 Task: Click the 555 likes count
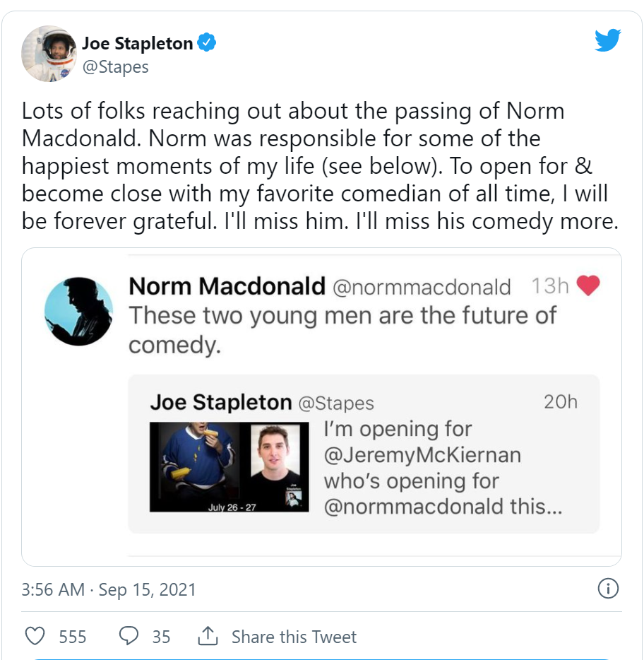pyautogui.click(x=72, y=637)
